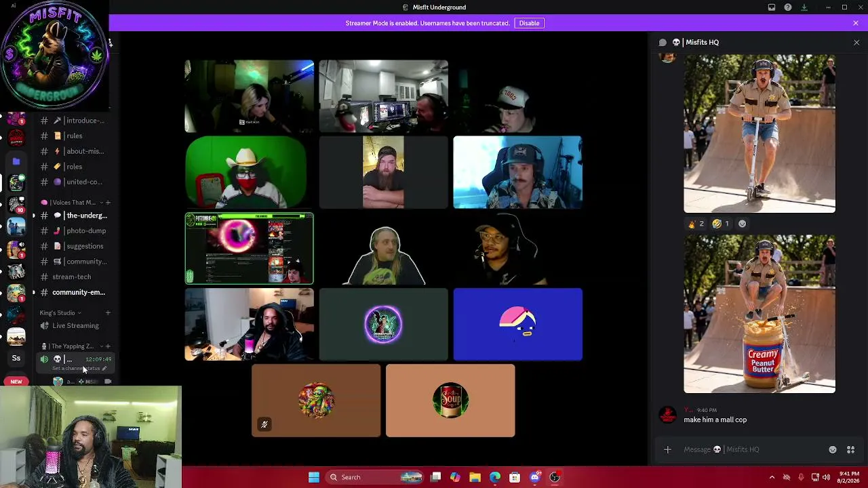Open the roles channel
This screenshot has height=488, width=868.
click(76, 167)
